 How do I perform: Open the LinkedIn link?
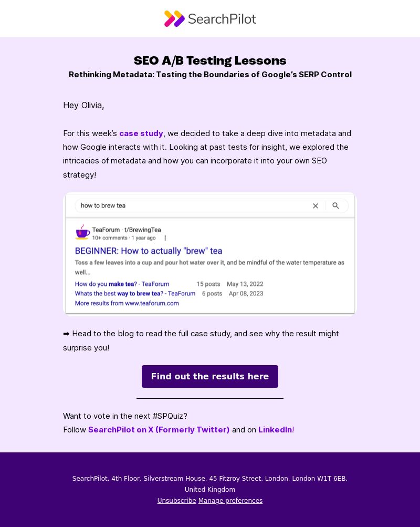(275, 429)
